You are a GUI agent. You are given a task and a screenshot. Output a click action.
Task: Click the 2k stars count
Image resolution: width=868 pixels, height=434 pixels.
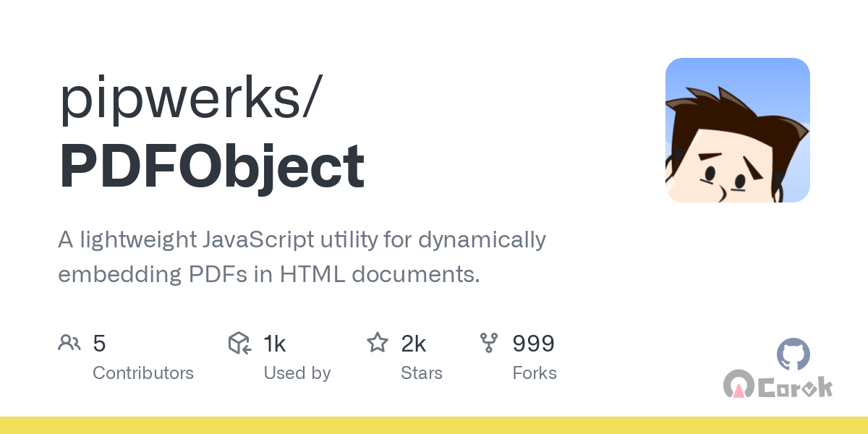(x=413, y=344)
